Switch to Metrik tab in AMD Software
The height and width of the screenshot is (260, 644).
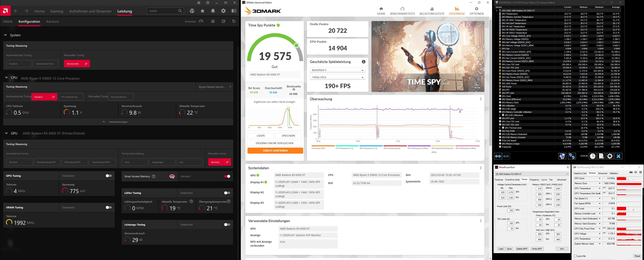point(8,21)
